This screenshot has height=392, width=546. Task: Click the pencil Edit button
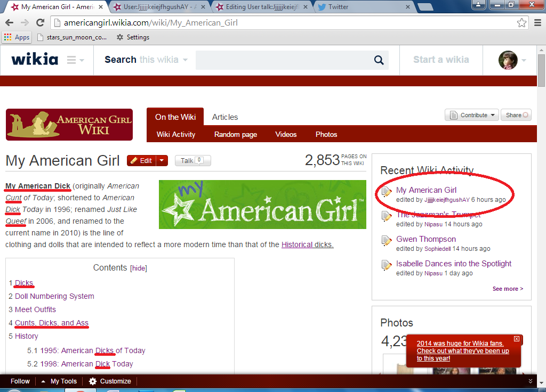tap(141, 161)
